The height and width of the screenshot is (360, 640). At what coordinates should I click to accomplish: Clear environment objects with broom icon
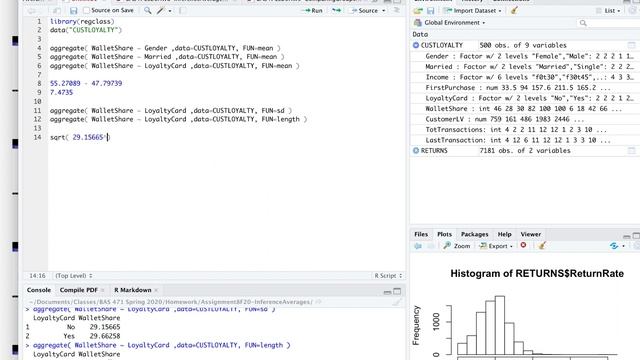pos(514,11)
